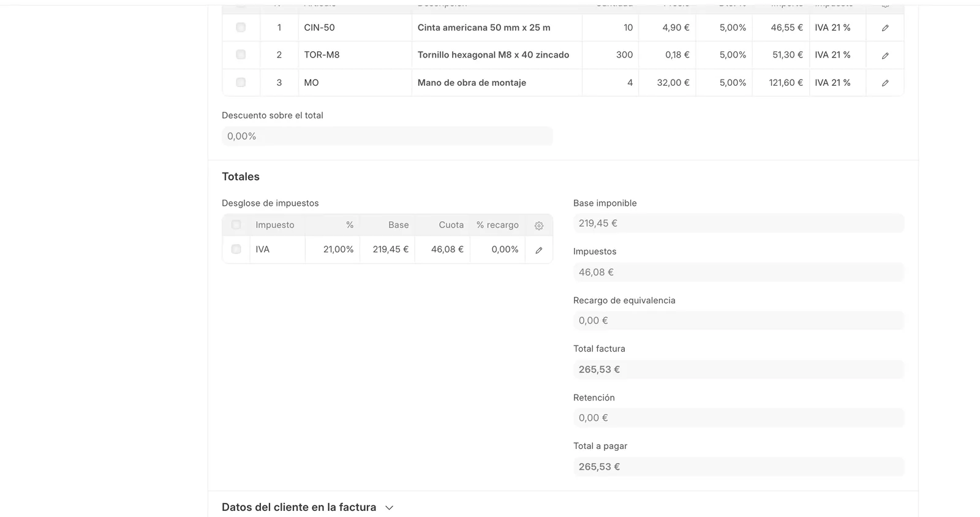Click the Base column header in tax table
Screen dimensions: 980x517
coord(398,225)
